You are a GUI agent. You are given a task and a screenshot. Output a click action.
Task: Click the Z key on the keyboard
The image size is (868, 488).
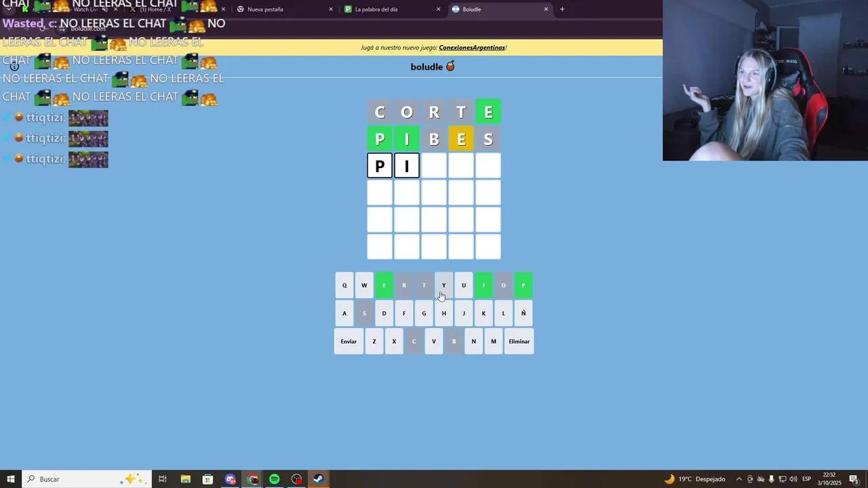[374, 342]
